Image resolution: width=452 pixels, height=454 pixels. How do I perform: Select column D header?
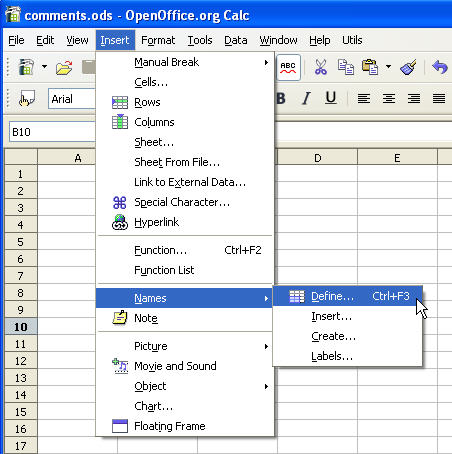pyautogui.click(x=317, y=157)
